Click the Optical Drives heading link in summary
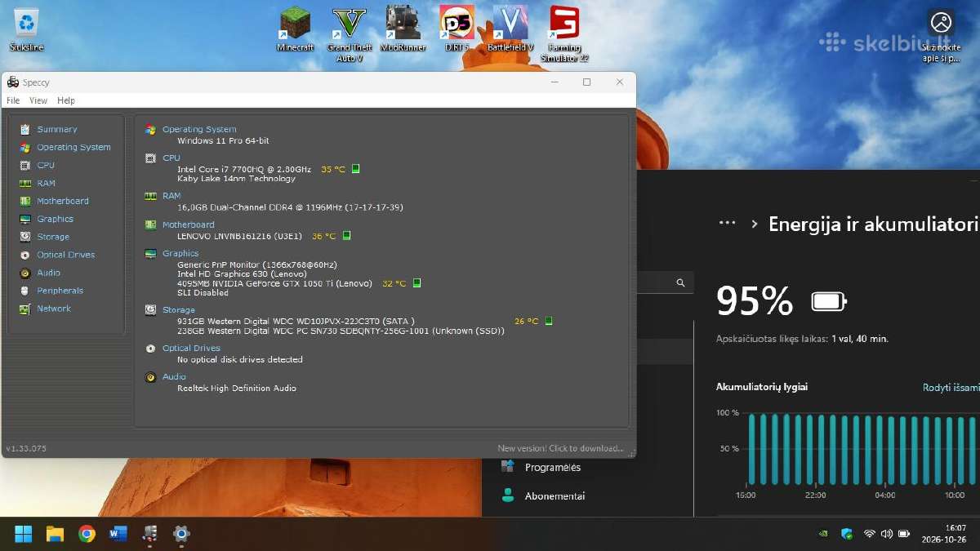980x551 pixels. coord(191,348)
